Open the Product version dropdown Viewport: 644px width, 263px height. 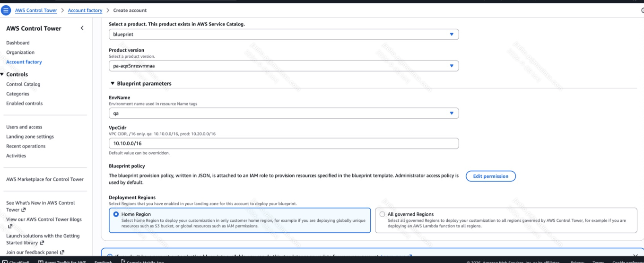point(284,66)
